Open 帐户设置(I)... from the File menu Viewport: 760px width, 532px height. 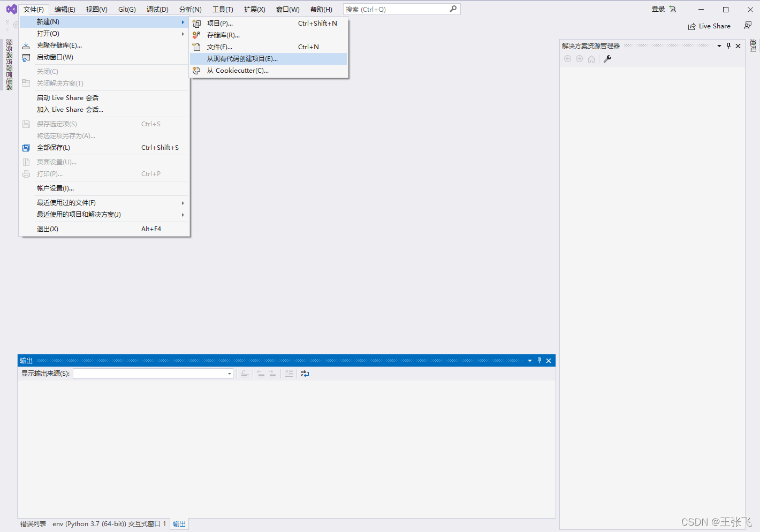[104, 188]
